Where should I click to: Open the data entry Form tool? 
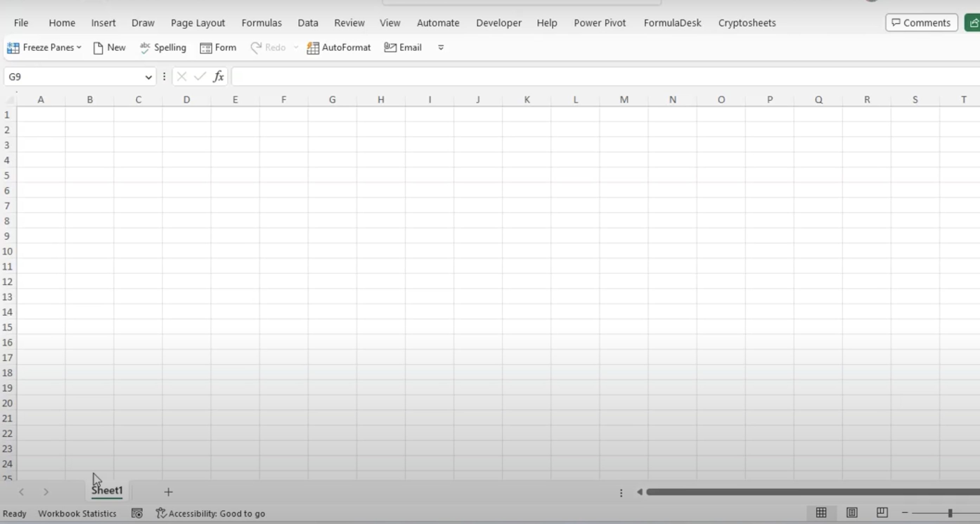pyautogui.click(x=218, y=47)
